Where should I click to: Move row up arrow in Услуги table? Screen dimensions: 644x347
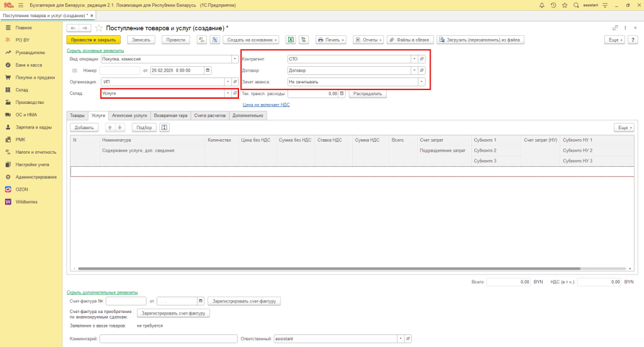(109, 127)
